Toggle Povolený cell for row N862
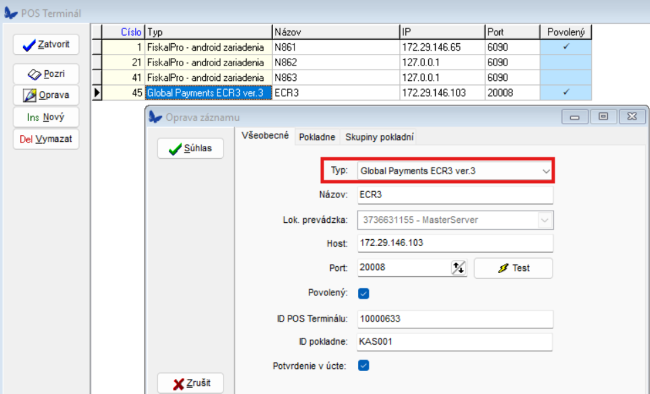Screen dimensions: 650x394 [x=566, y=62]
